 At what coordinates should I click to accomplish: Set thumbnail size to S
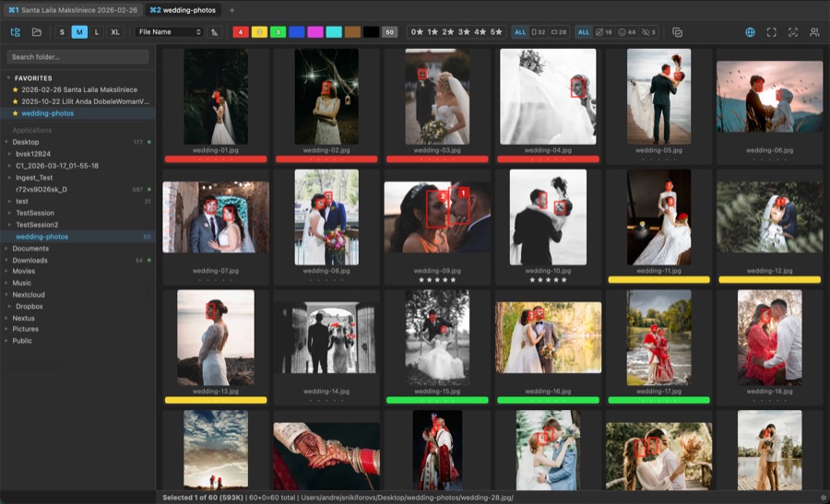coord(63,32)
